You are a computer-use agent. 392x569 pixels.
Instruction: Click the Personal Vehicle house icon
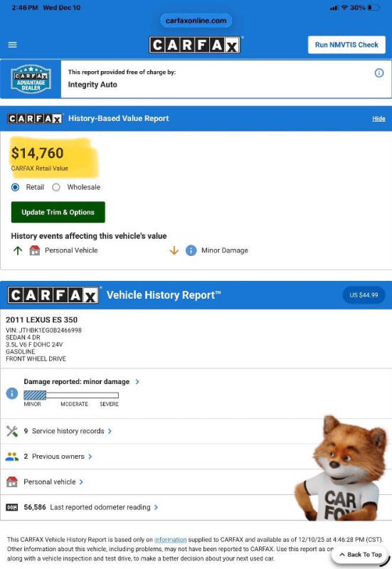34,250
